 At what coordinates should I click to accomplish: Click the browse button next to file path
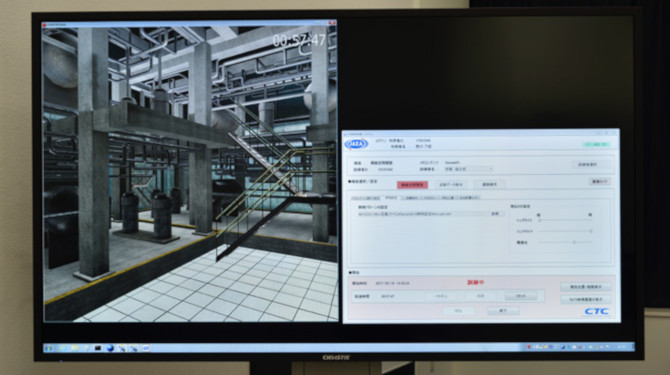click(x=495, y=214)
